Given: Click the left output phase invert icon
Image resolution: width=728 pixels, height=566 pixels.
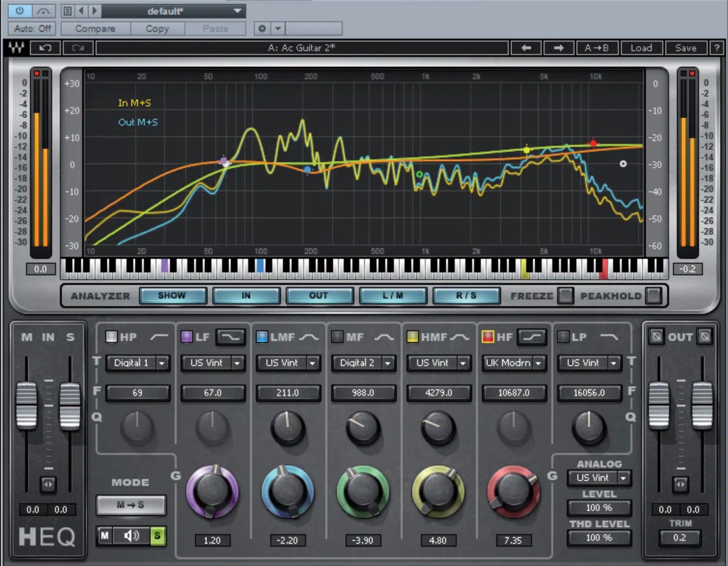Looking at the screenshot, I should (x=656, y=336).
